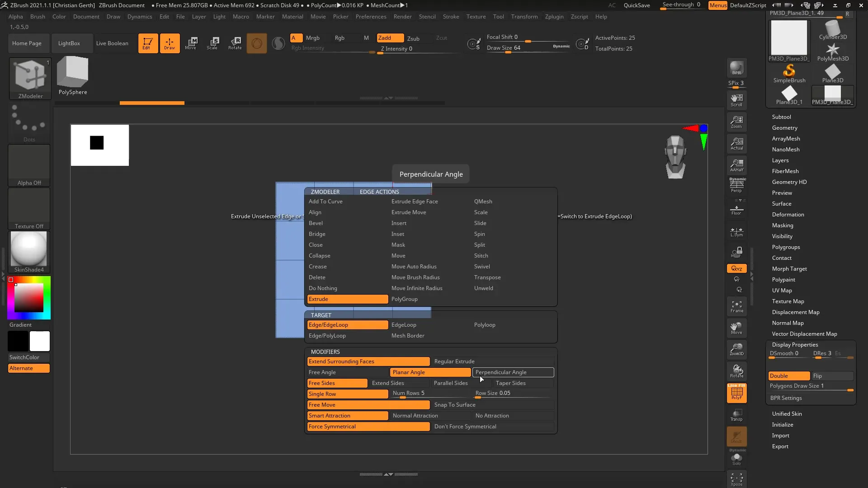Toggle Transp transparency mode
Image resolution: width=868 pixels, height=488 pixels.
click(736, 415)
